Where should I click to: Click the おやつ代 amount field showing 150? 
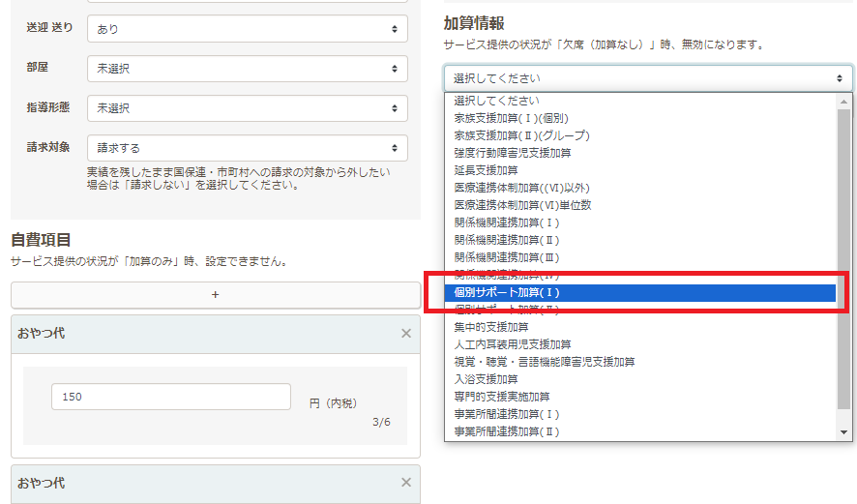[170, 397]
